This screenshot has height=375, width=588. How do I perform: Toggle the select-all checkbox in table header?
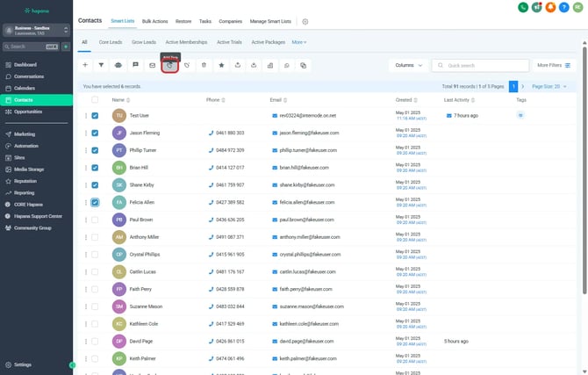pyautogui.click(x=95, y=100)
